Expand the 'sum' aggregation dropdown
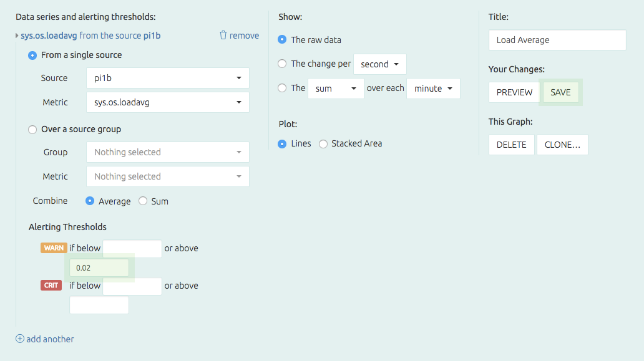The image size is (644, 361). coord(336,89)
